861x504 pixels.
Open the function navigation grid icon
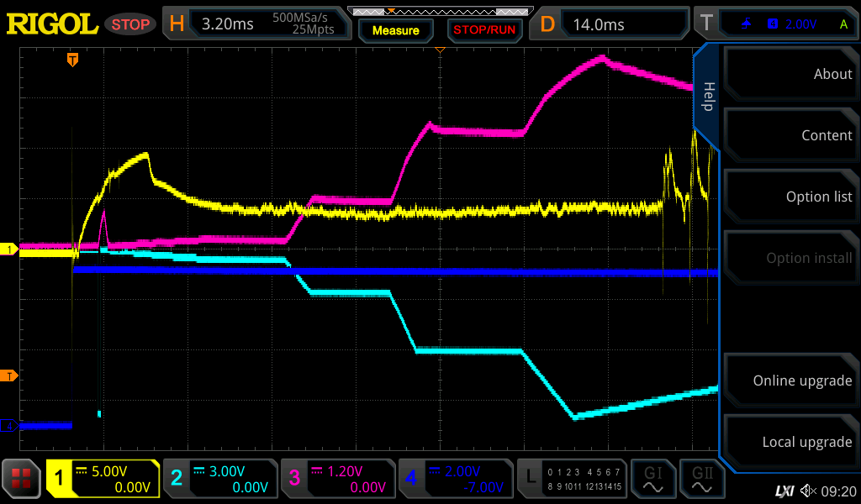click(23, 479)
